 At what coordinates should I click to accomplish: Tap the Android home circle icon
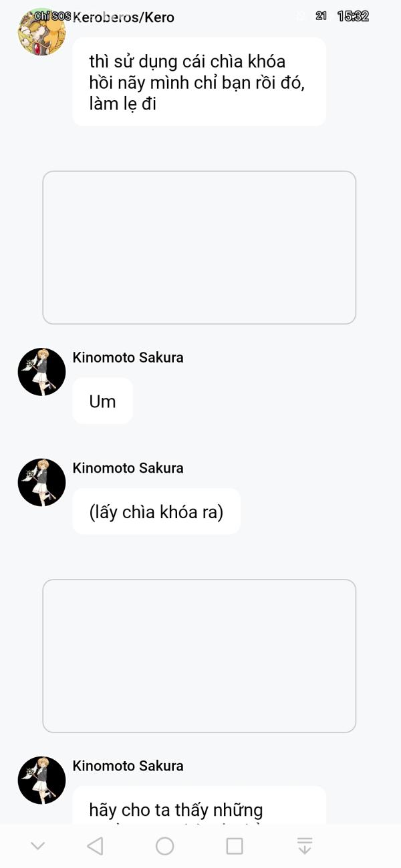pos(164,846)
